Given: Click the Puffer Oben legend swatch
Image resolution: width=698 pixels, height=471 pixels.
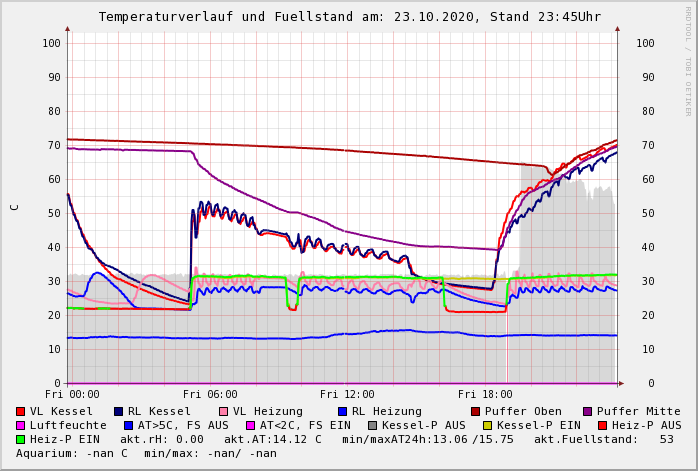Looking at the screenshot, I should coord(476,411).
